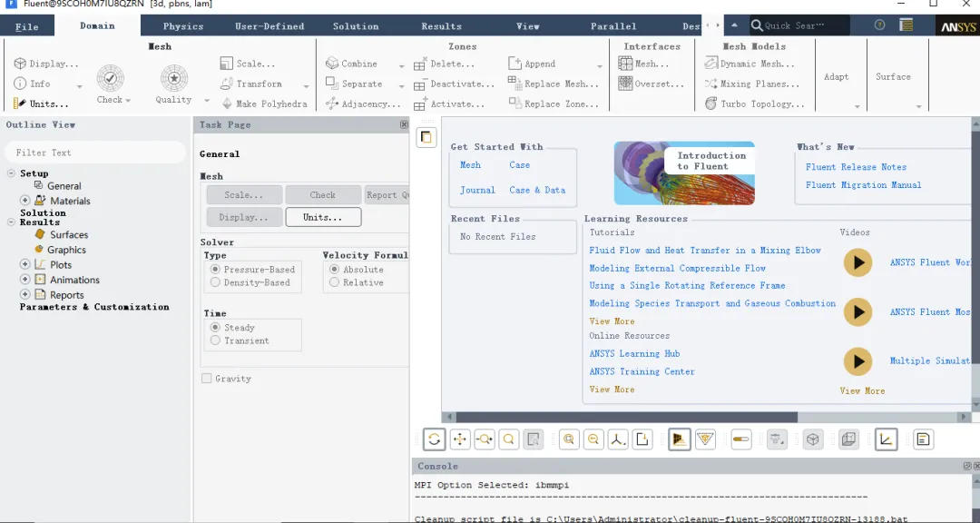Open the axis orientation view options

coord(618,439)
